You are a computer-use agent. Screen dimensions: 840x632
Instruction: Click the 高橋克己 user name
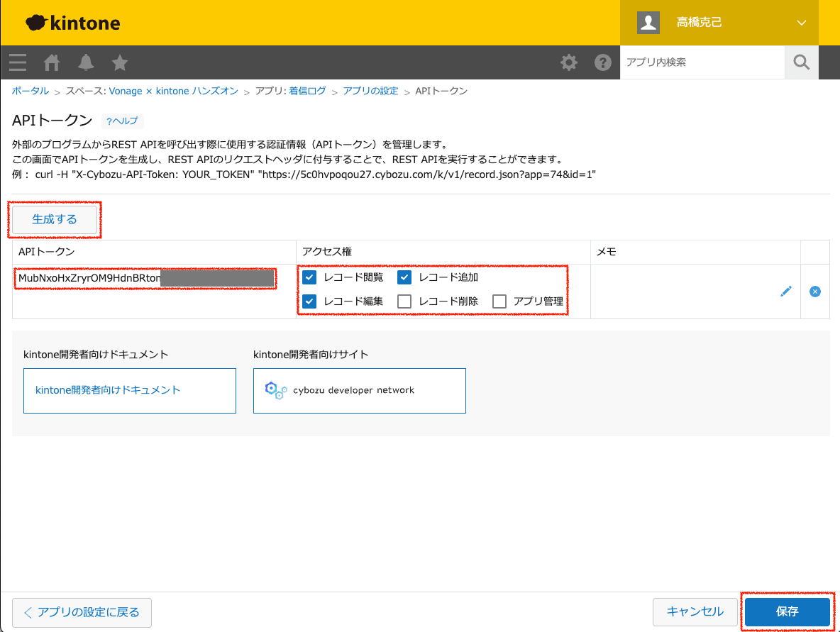[699, 23]
